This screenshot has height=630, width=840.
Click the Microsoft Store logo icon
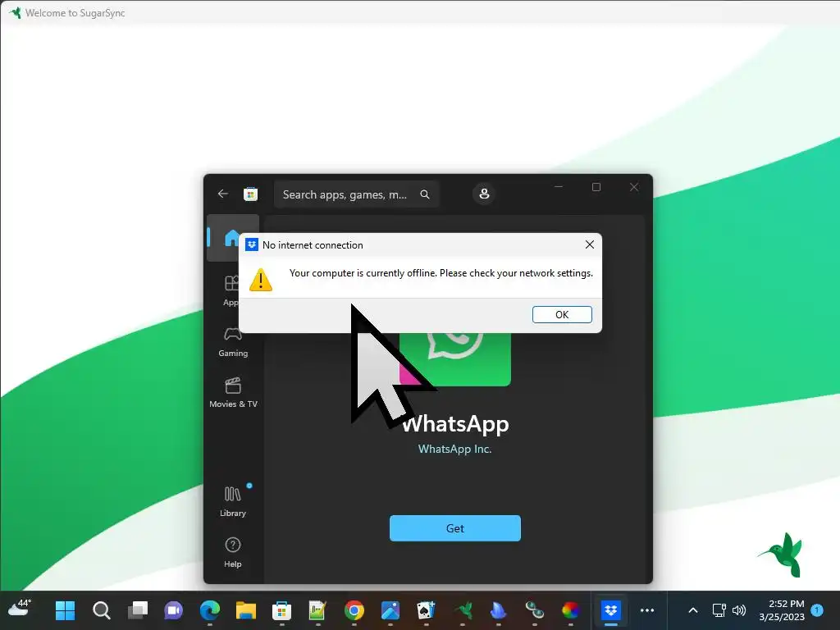251,194
